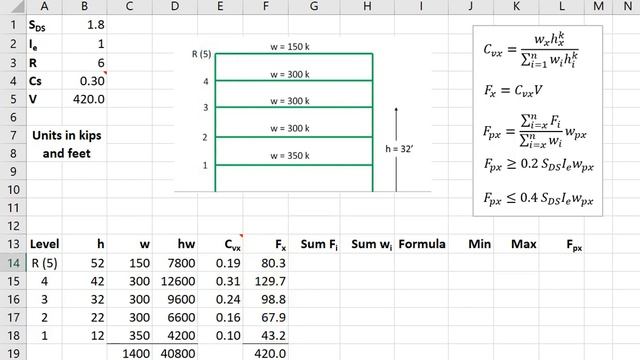Click the Fx value 129.7 cell
This screenshot has width=640, height=360.
point(266,281)
